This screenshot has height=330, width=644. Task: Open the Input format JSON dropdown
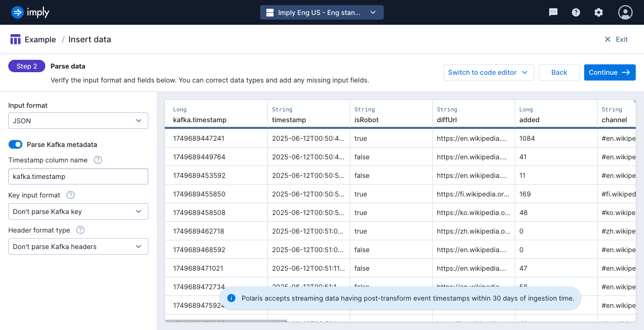[x=78, y=121]
